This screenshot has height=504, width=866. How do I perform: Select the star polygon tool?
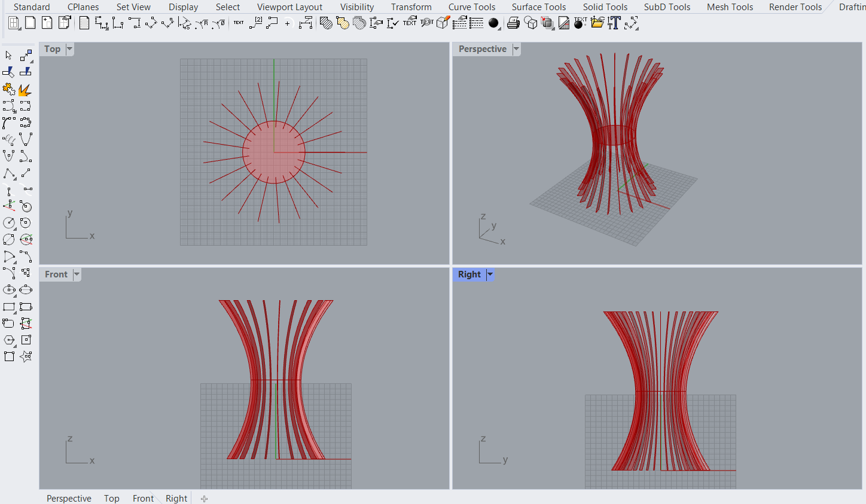tap(26, 357)
